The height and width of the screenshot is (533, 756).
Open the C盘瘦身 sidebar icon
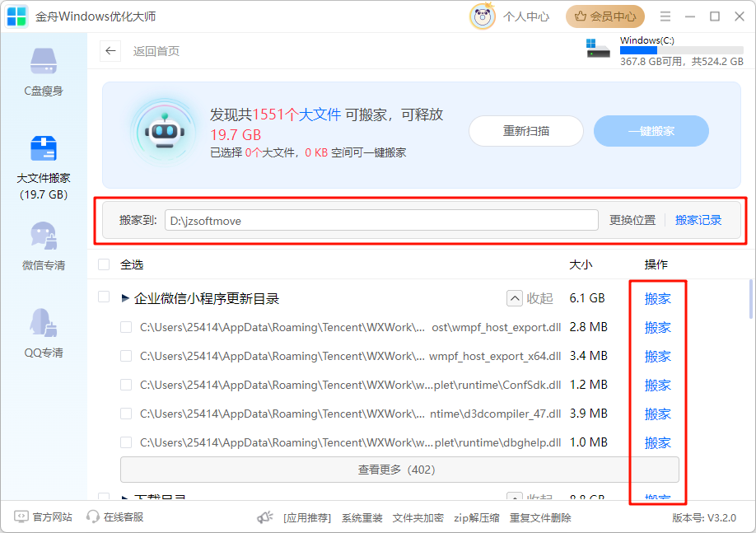pos(44,61)
